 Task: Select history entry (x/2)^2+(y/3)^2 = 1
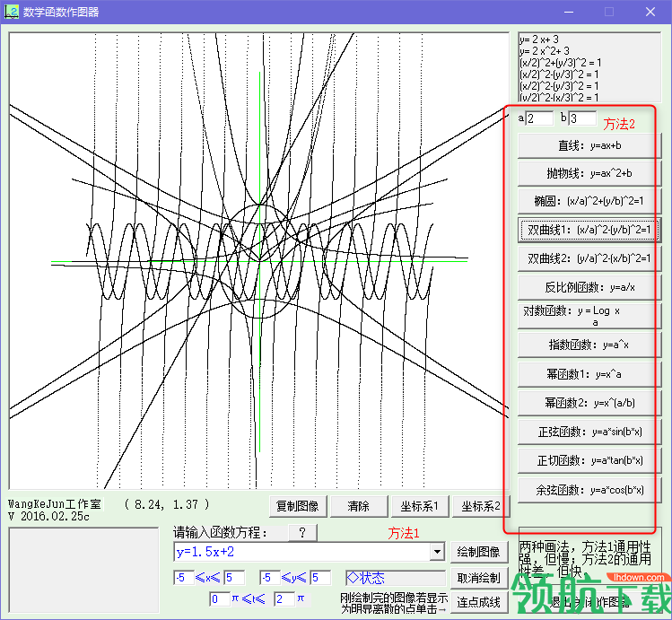[561, 63]
